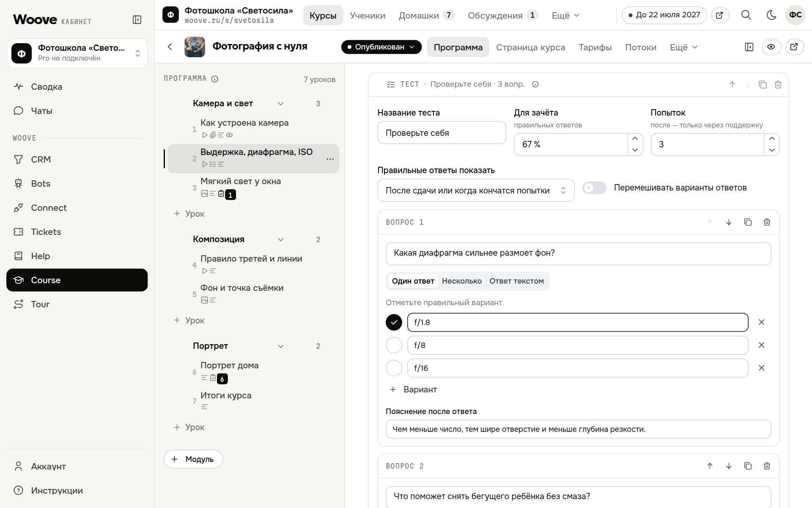Open Чаты in the sidebar
The height and width of the screenshot is (508, 812).
(x=77, y=111)
